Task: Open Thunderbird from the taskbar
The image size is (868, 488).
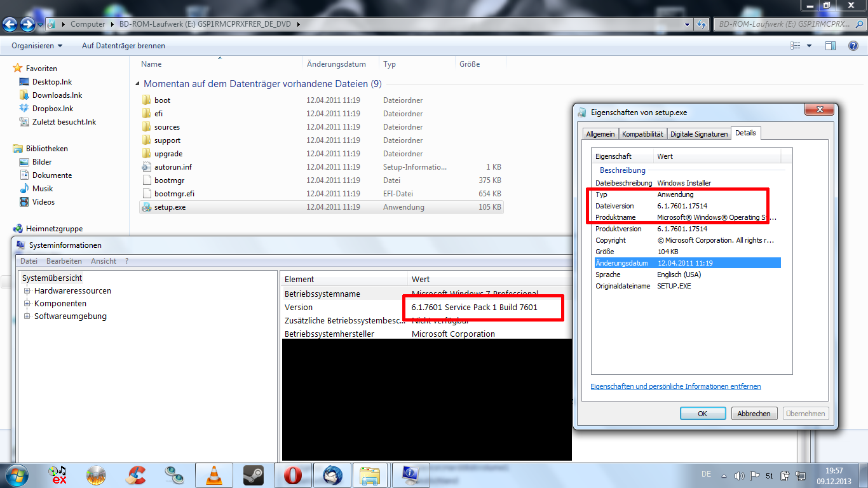Action: (x=332, y=475)
